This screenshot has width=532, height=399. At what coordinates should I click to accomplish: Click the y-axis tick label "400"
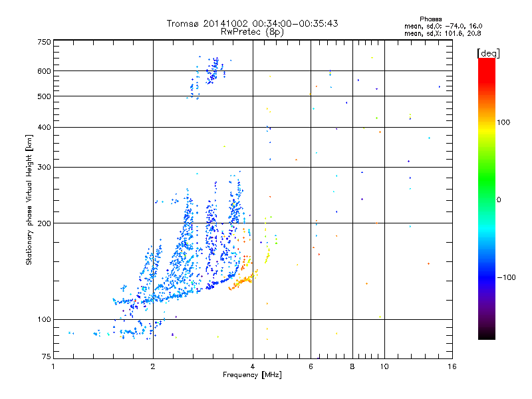[x=44, y=127]
